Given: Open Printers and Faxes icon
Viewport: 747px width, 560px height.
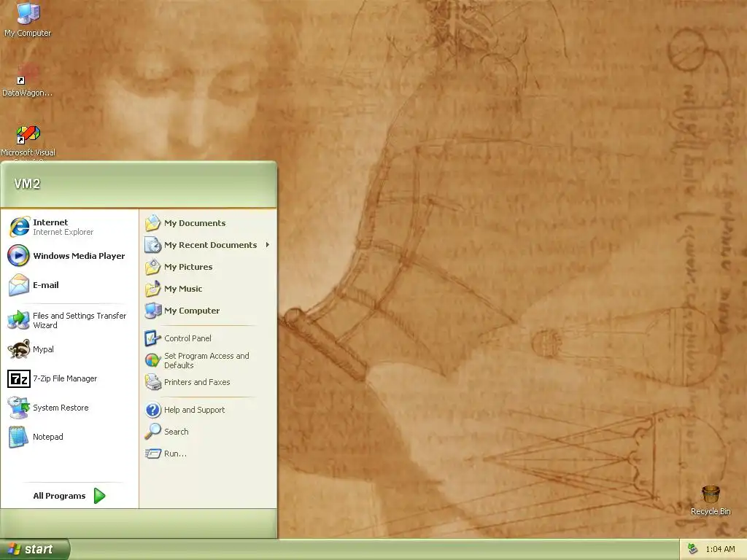Looking at the screenshot, I should [152, 382].
